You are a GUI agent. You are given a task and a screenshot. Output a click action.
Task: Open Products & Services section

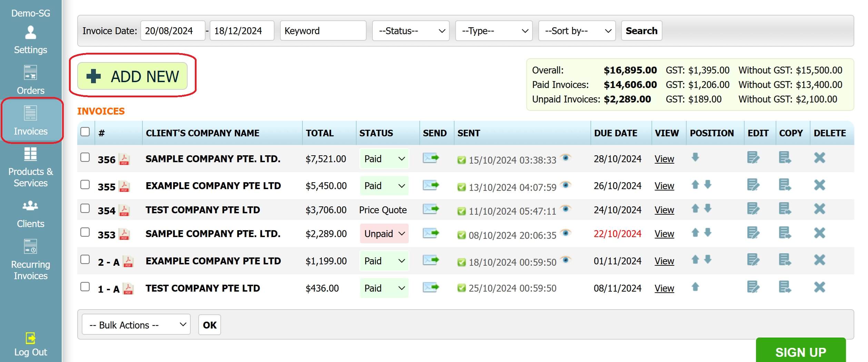(31, 167)
